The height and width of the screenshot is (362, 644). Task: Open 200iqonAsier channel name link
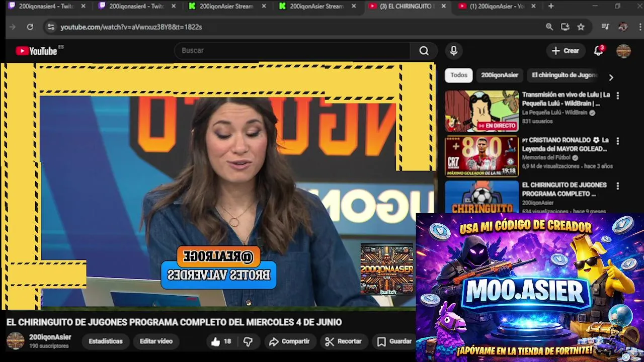pos(50,337)
